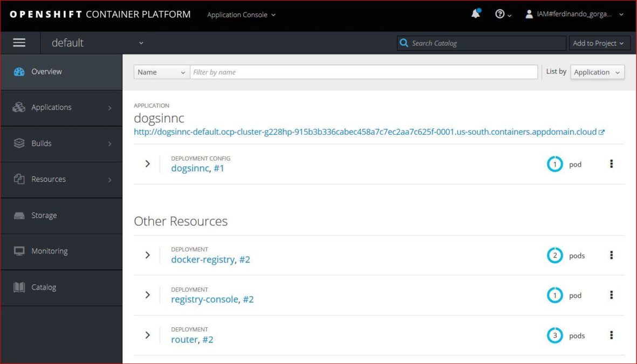Select Applications from the left navigation

pos(51,107)
